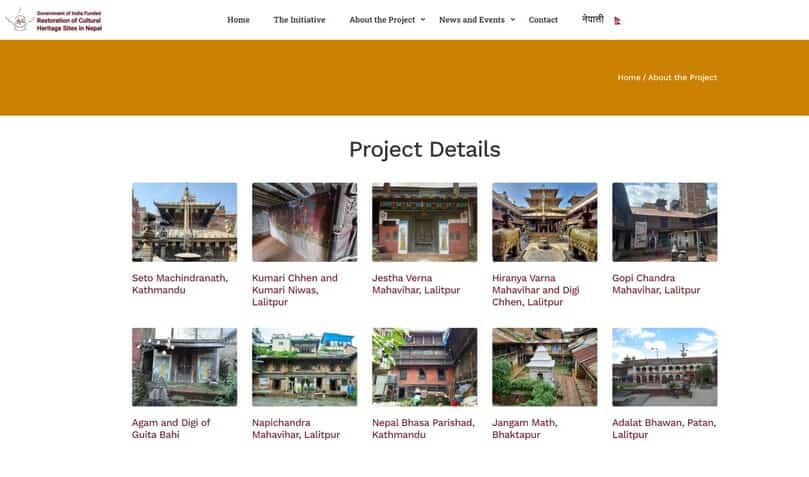Click the site logo in the header
The image size is (809, 477).
pos(53,20)
